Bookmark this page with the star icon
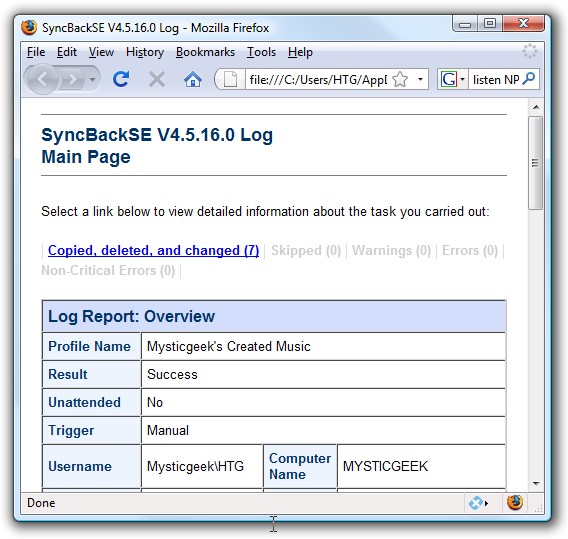 coord(400,79)
